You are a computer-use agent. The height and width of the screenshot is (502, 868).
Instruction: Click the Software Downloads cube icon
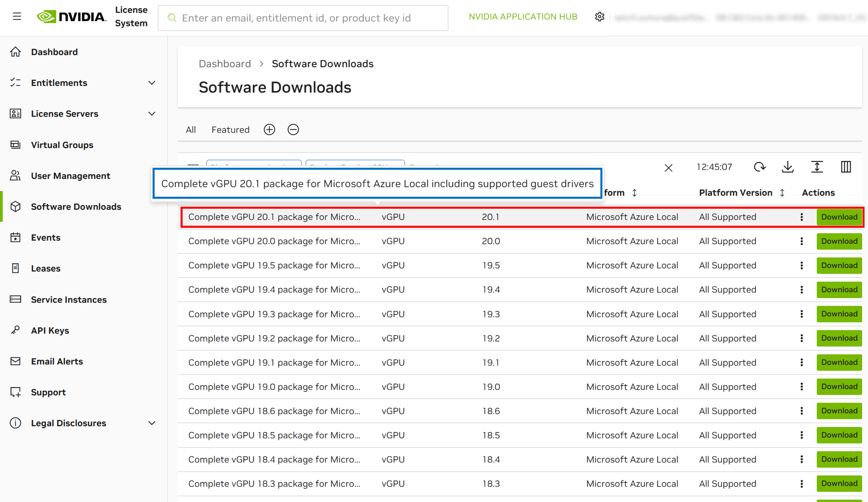click(15, 207)
